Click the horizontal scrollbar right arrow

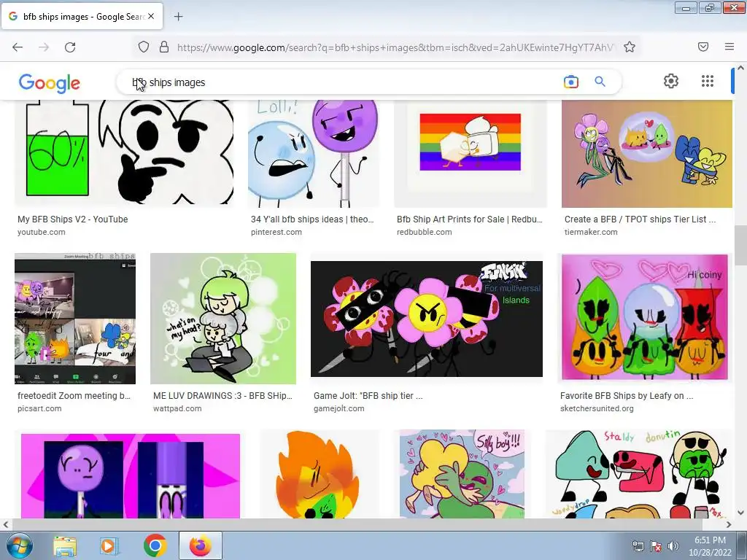729,524
